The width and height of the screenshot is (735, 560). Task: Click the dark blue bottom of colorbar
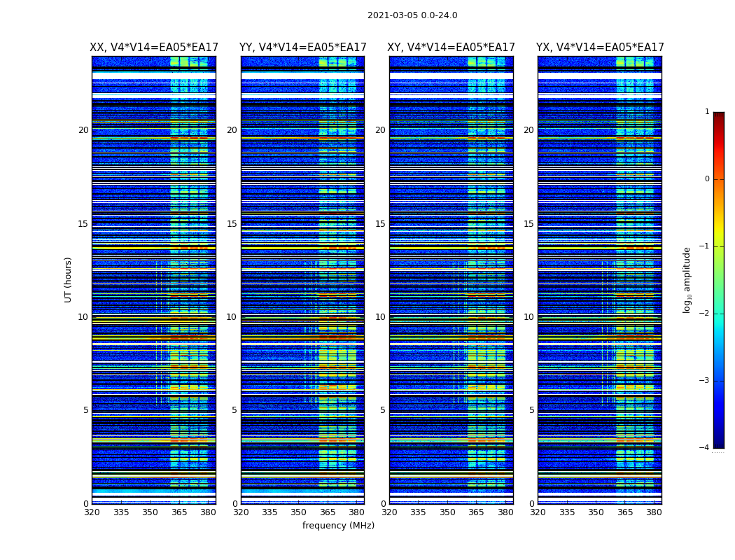click(x=719, y=444)
